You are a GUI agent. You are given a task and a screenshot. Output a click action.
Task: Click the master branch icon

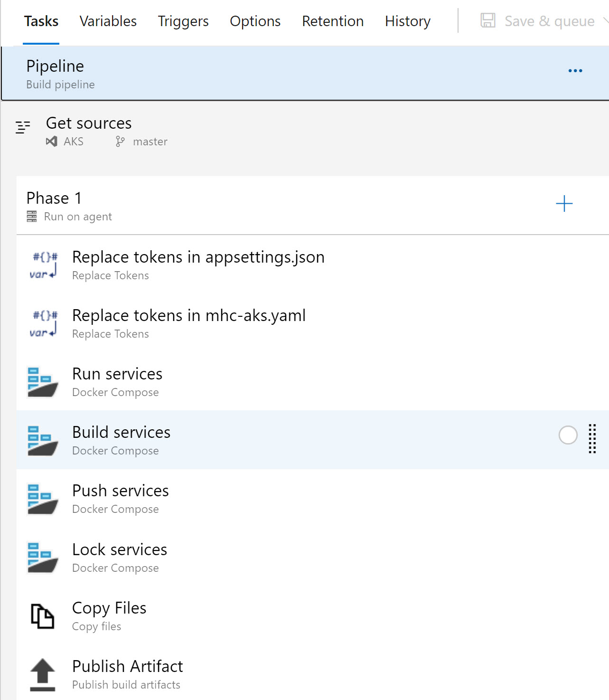[120, 141]
